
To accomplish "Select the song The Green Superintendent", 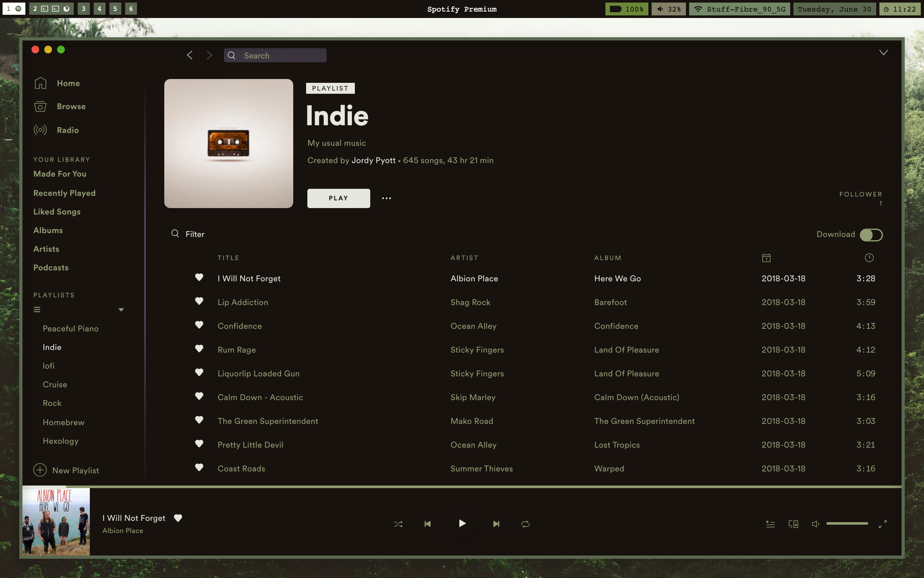I will coord(268,421).
